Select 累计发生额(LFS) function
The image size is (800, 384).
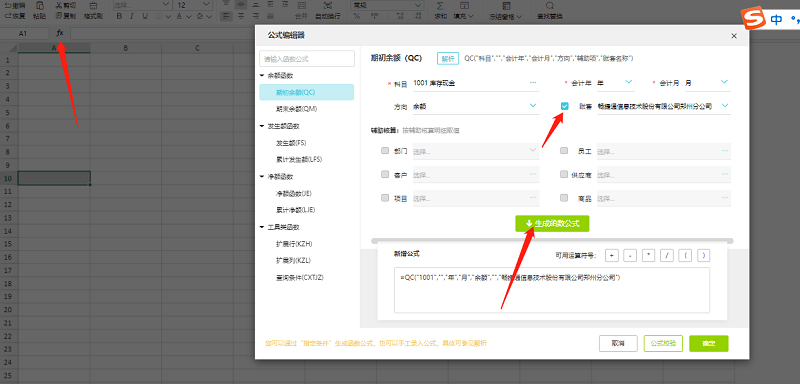(x=299, y=159)
